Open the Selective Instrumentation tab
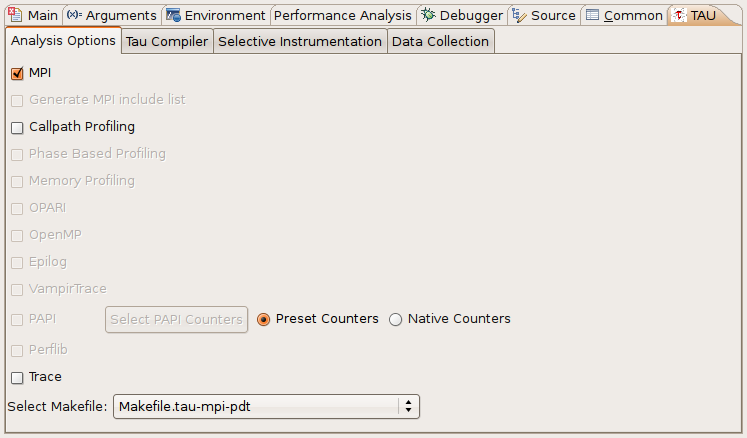This screenshot has height=438, width=747. coord(300,41)
